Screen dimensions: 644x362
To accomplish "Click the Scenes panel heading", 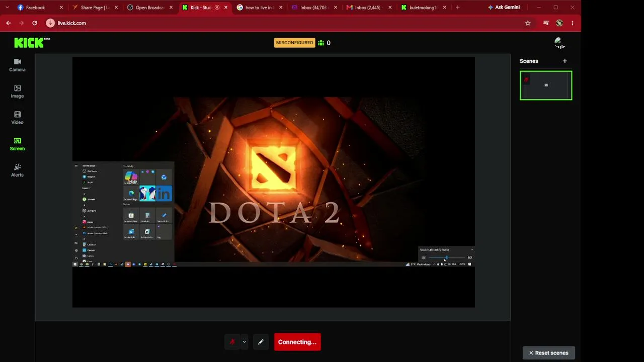I will coord(529,61).
